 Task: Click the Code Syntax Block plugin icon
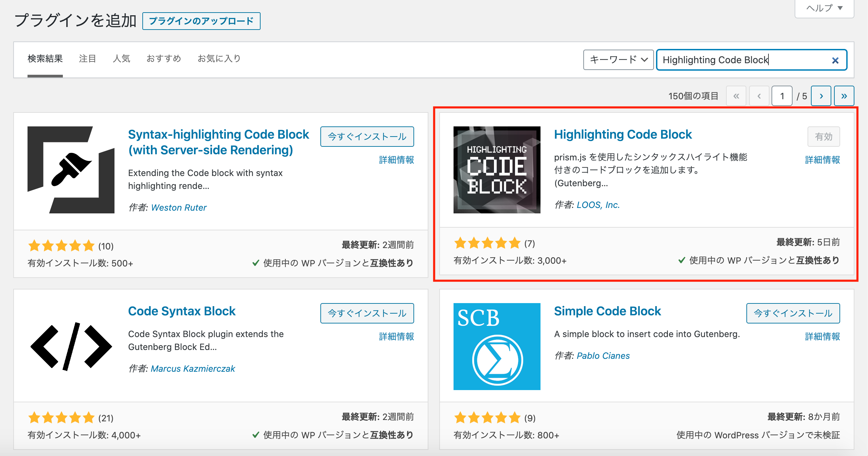point(71,347)
